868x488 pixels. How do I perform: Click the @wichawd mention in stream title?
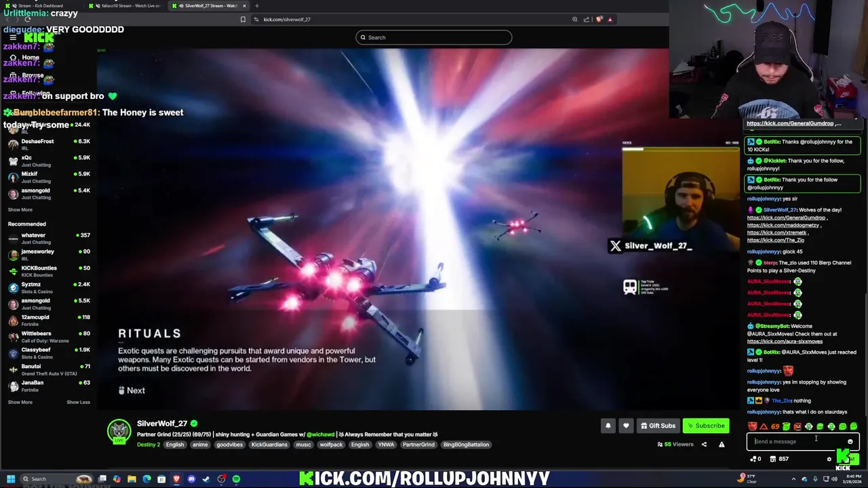(x=320, y=434)
